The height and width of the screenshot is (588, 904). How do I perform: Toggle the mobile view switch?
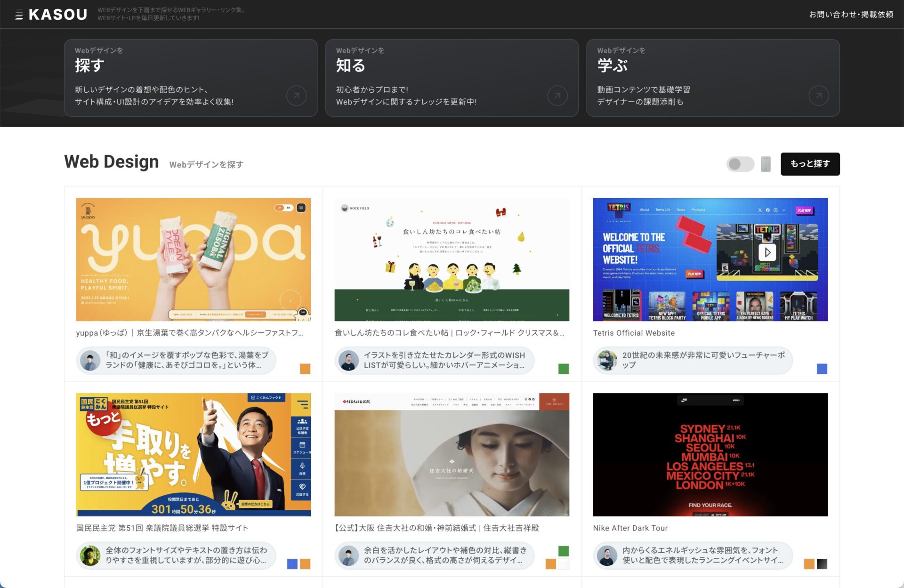click(x=740, y=164)
